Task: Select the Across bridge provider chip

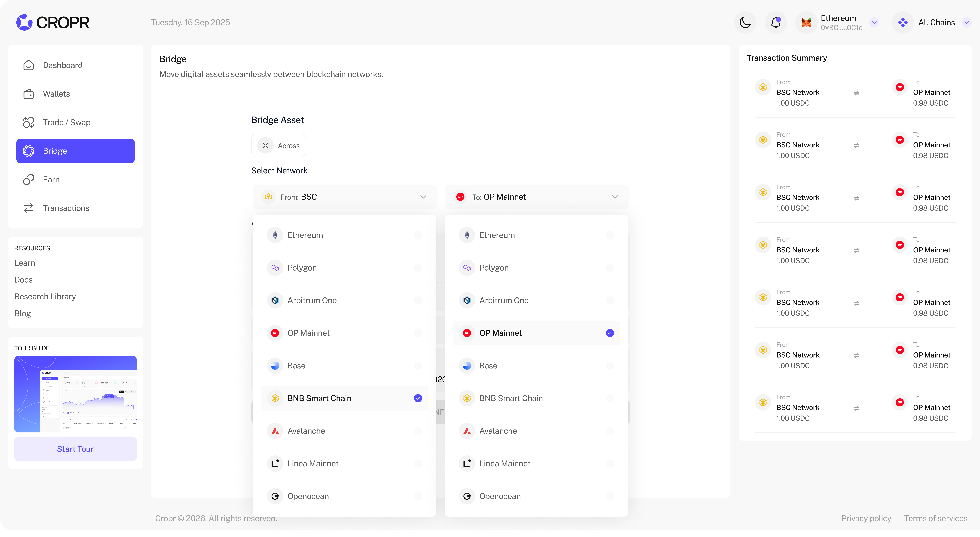Action: point(278,146)
